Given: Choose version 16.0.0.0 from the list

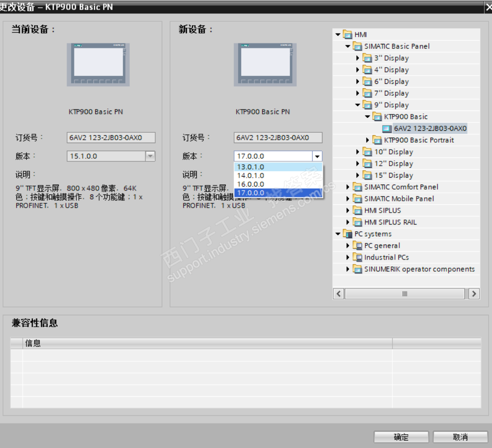Looking at the screenshot, I should click(279, 184).
